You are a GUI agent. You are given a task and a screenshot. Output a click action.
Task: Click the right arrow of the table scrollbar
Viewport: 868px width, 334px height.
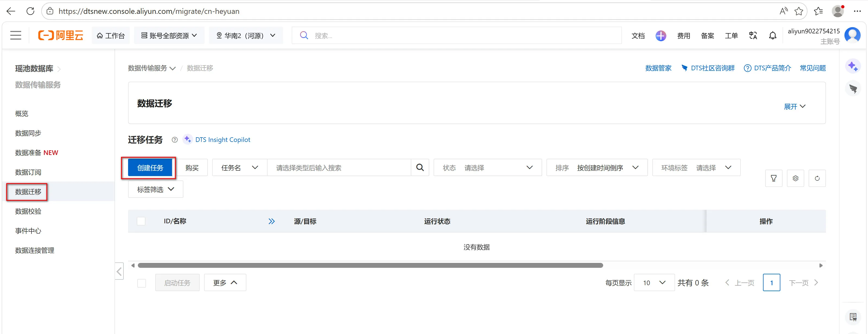click(821, 266)
